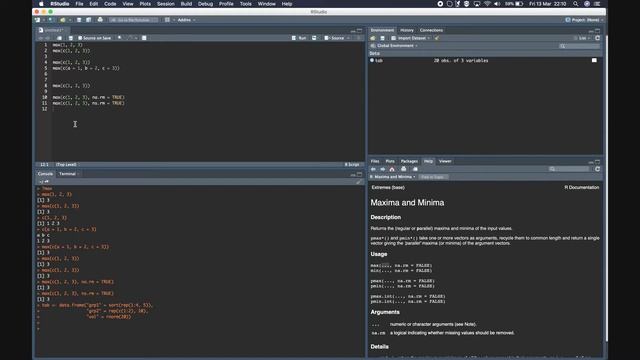Refresh the Help topic

click(598, 169)
